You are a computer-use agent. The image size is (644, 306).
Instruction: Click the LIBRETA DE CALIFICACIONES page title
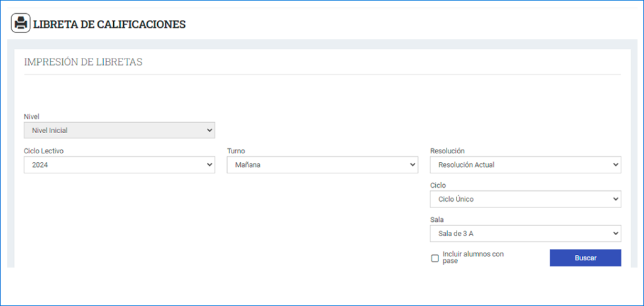(109, 25)
